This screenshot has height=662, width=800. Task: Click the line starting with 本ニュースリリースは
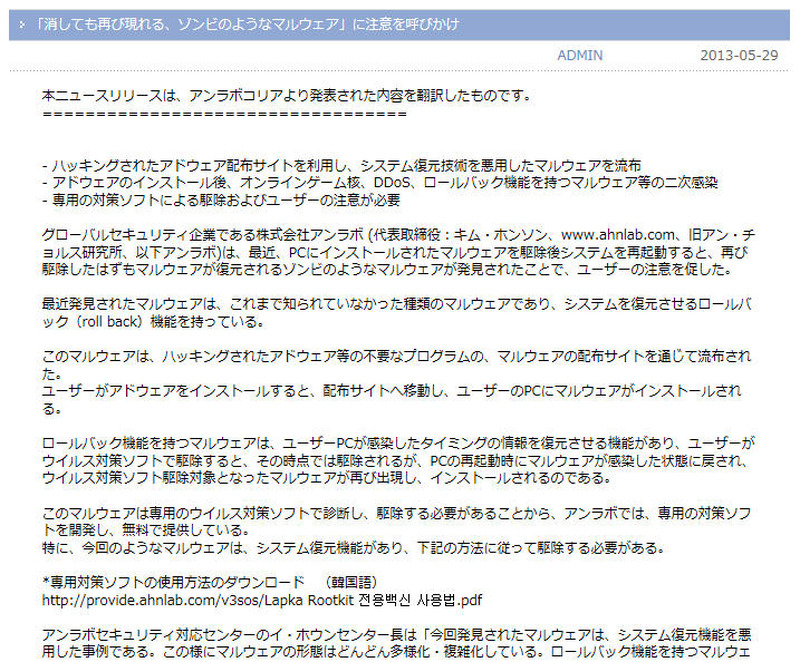click(x=286, y=97)
